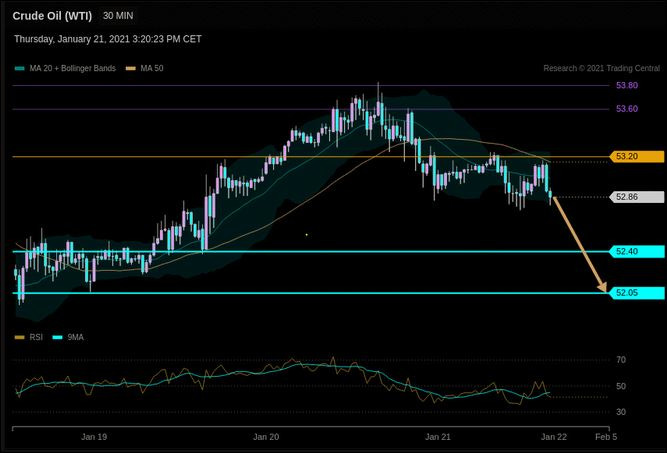
Task: Click the MA 20 + Bollinger Bands legend label
Action: click(72, 68)
